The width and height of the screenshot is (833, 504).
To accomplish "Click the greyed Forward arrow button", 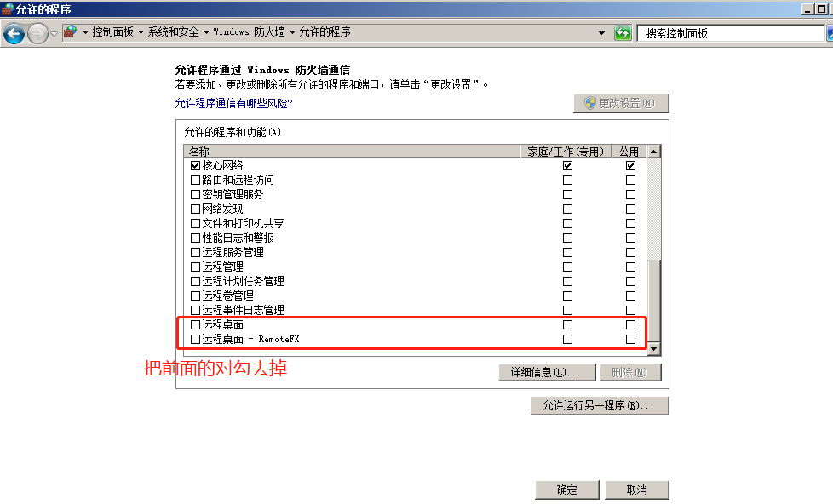I will tap(37, 34).
